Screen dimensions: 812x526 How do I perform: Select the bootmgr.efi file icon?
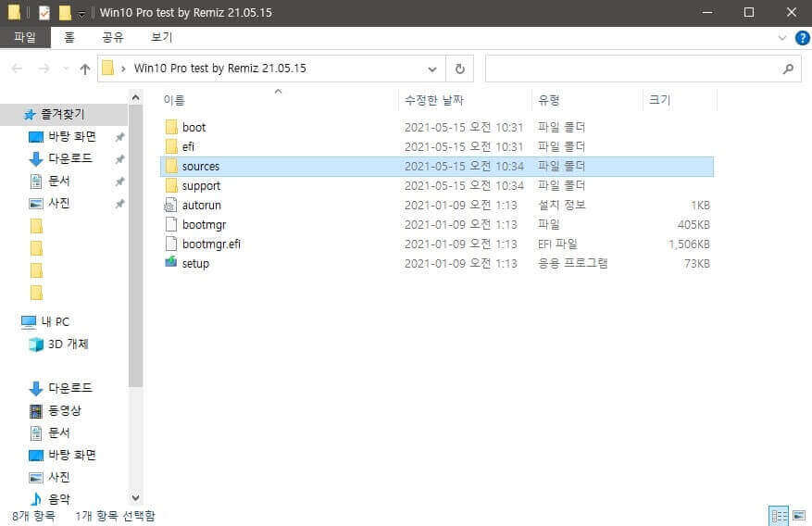pos(171,244)
